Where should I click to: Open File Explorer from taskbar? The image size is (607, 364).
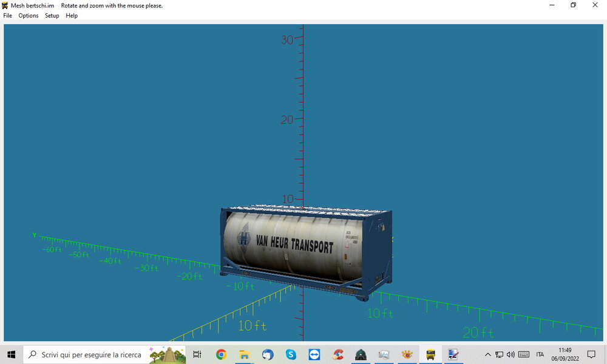(244, 354)
